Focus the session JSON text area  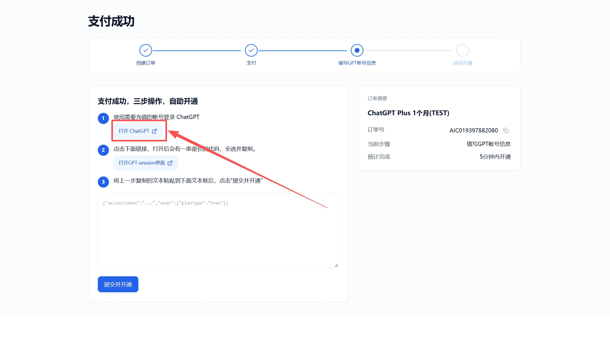(218, 231)
